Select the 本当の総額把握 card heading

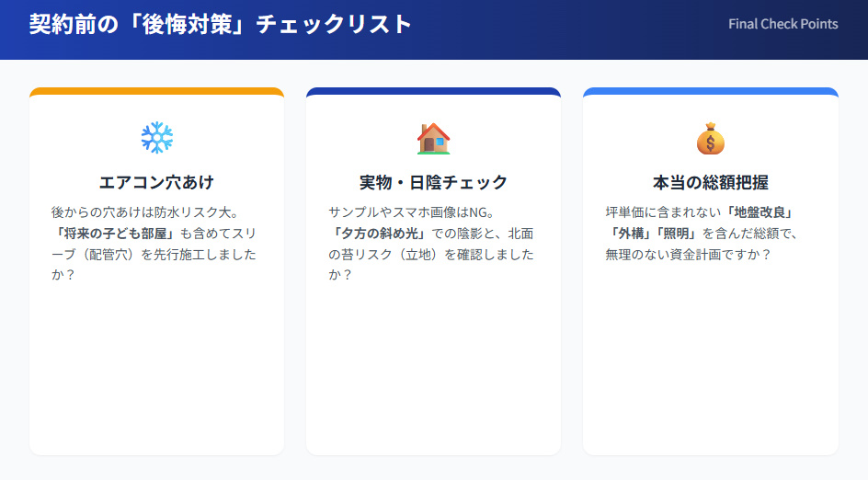point(710,182)
